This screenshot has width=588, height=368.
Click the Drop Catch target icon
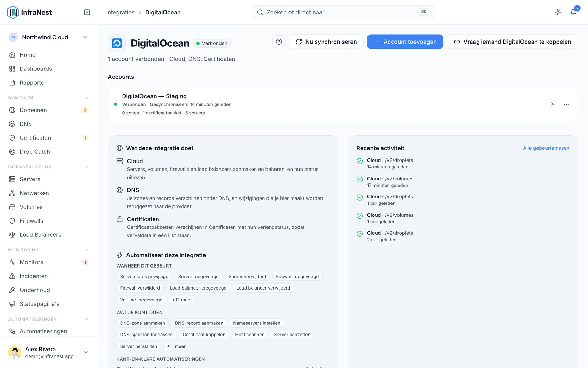[x=12, y=152]
